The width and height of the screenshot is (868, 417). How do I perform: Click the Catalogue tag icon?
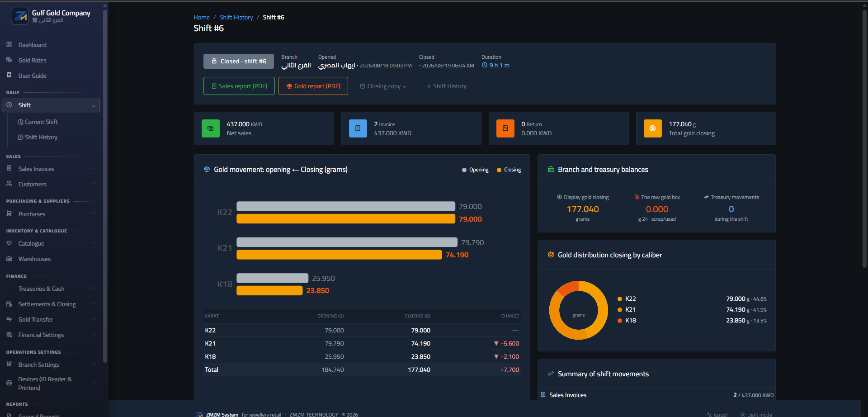(x=9, y=243)
